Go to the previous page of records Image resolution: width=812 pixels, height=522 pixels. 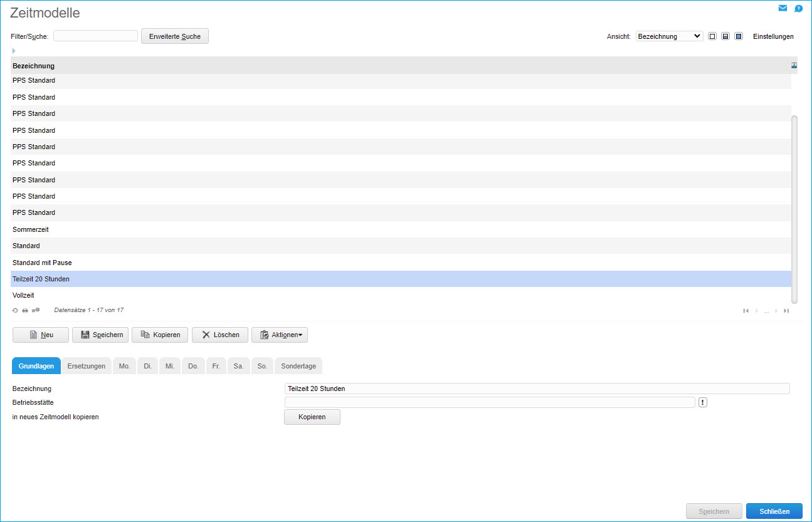756,311
